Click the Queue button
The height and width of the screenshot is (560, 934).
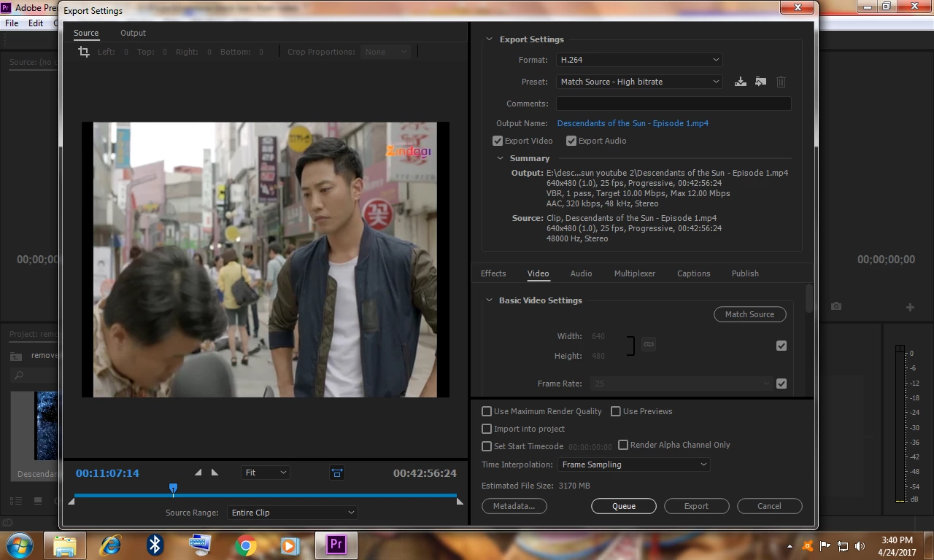point(623,506)
